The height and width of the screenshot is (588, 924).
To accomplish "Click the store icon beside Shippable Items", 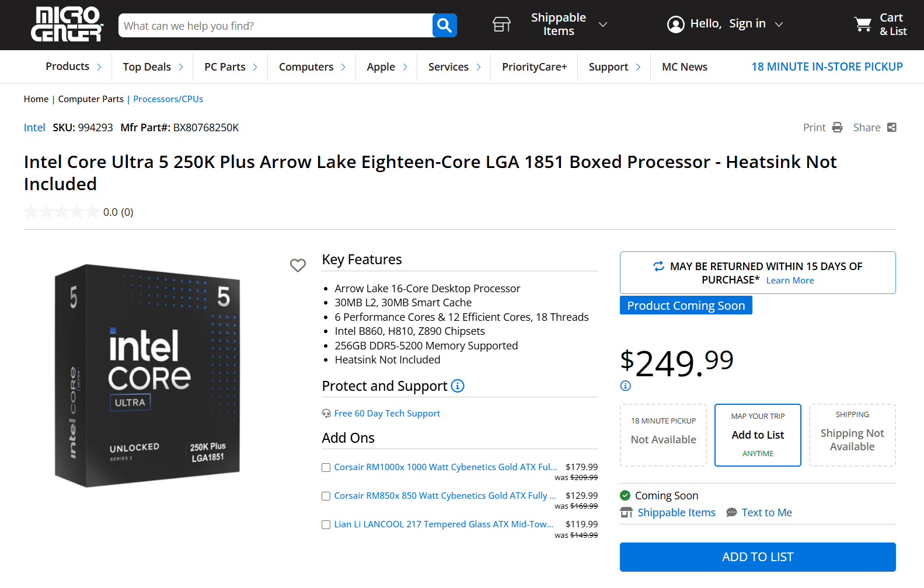I will pyautogui.click(x=501, y=24).
